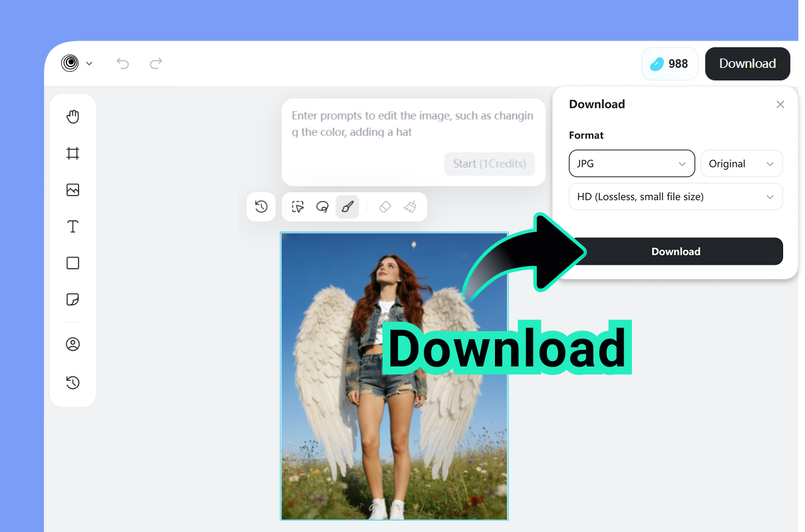The width and height of the screenshot is (805, 532).
Task: Select the Crop tool in sidebar
Action: 73,153
